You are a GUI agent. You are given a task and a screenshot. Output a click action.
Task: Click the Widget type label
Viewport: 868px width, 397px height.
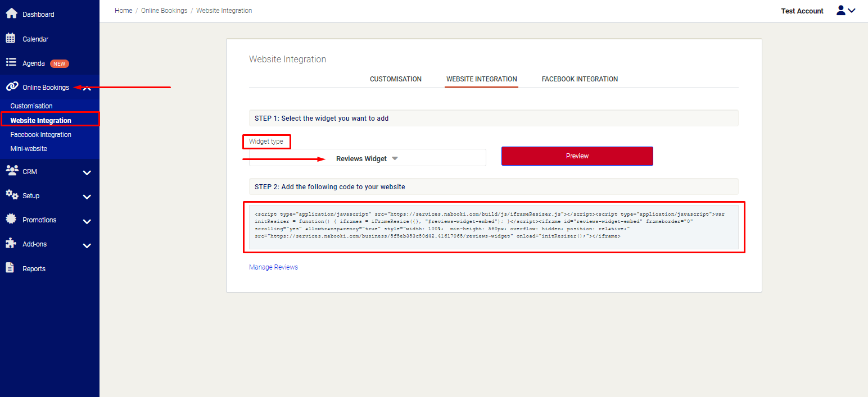(x=266, y=142)
